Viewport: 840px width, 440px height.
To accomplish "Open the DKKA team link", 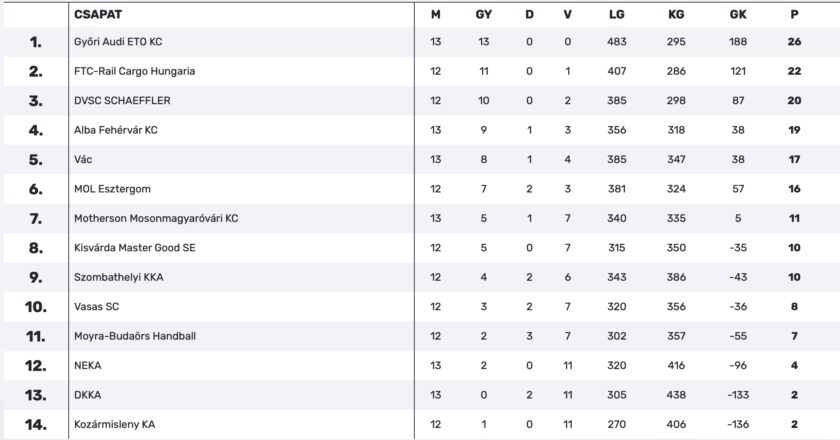I will pos(87,395).
